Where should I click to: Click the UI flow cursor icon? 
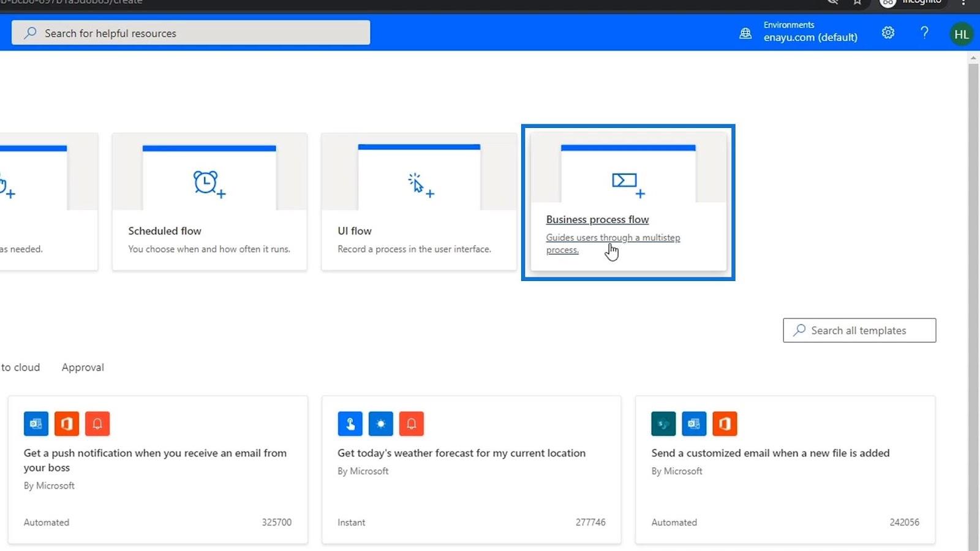(x=420, y=185)
